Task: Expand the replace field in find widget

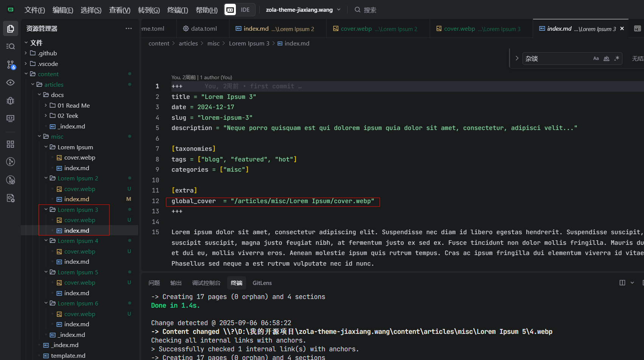Action: (x=517, y=58)
